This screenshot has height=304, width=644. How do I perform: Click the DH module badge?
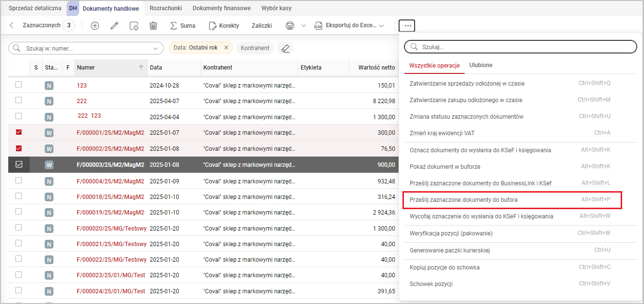click(x=72, y=8)
